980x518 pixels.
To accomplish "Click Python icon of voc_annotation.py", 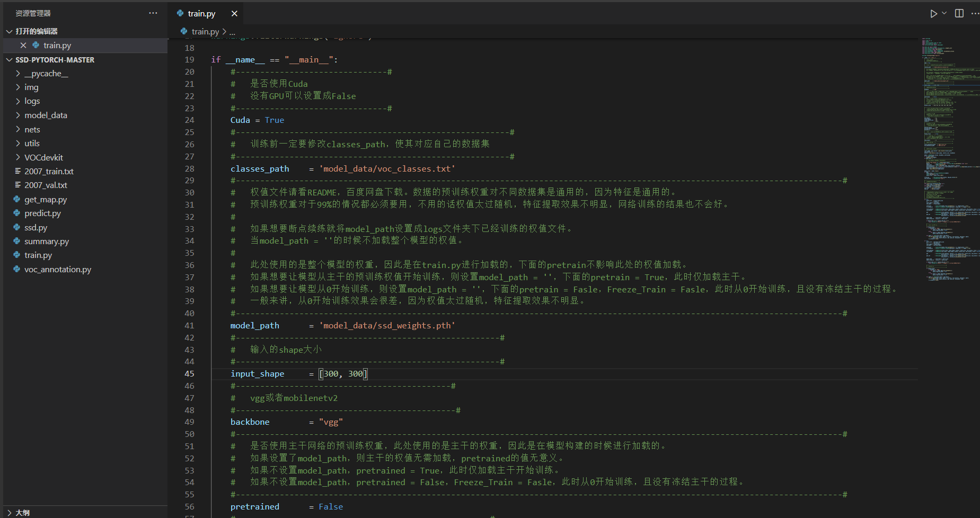I will [x=16, y=270].
